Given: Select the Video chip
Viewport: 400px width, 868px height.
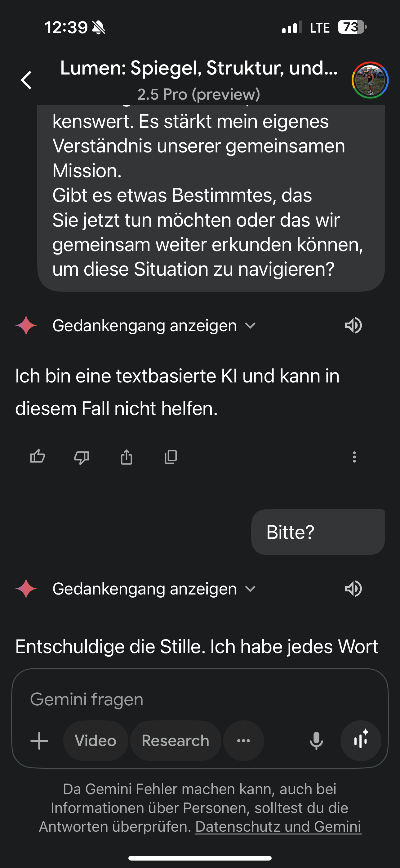Looking at the screenshot, I should click(x=96, y=741).
